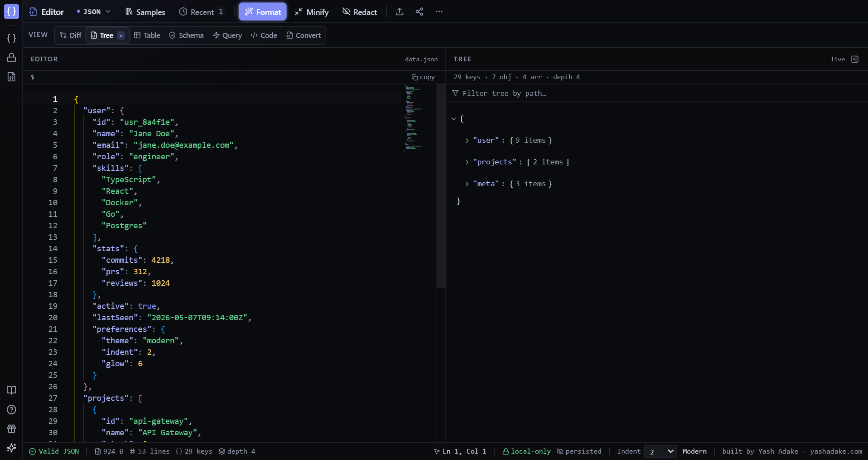Click the upload/export icon in toolbar
This screenshot has height=460, width=868.
[x=399, y=12]
